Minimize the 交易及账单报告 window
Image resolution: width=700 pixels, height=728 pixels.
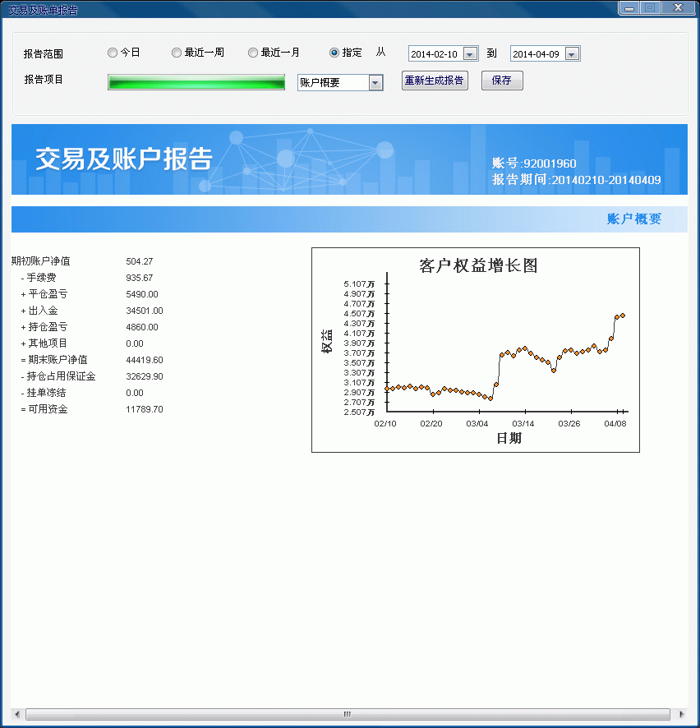(x=629, y=8)
